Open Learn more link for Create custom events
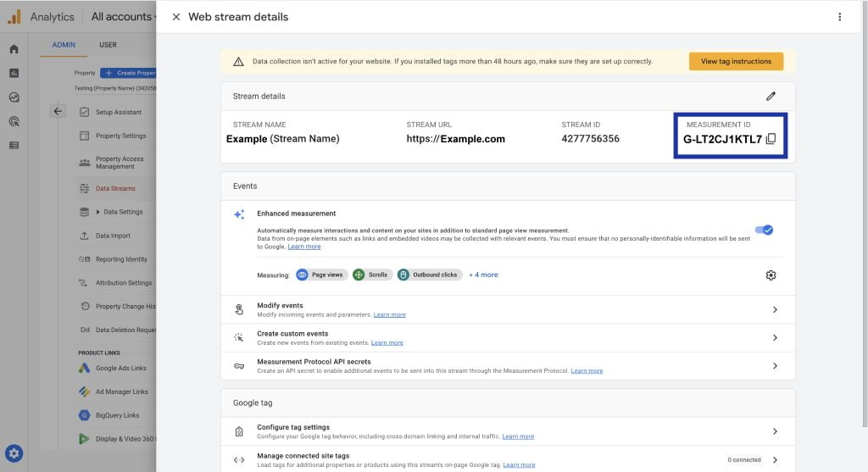Screen dimensions: 868x472 click(x=387, y=343)
